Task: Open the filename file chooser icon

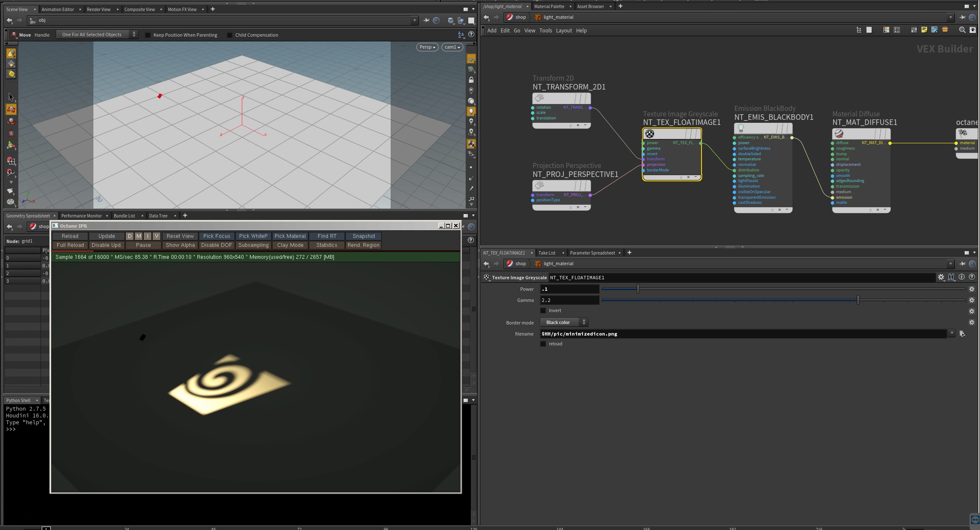Action: click(x=962, y=333)
